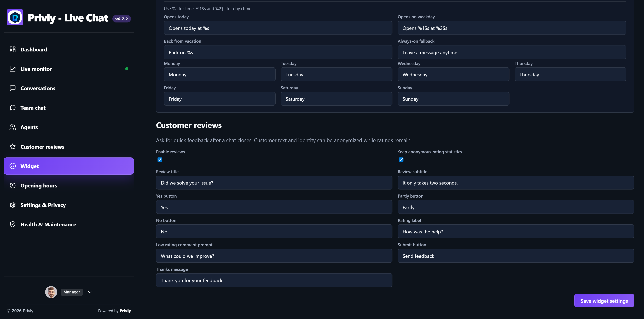The image size is (644, 319).
Task: Click the Team chat bubble icon
Action: [x=13, y=108]
